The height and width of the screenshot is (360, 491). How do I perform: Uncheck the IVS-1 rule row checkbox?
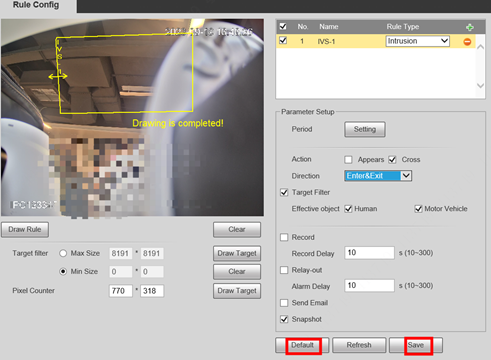pos(283,41)
